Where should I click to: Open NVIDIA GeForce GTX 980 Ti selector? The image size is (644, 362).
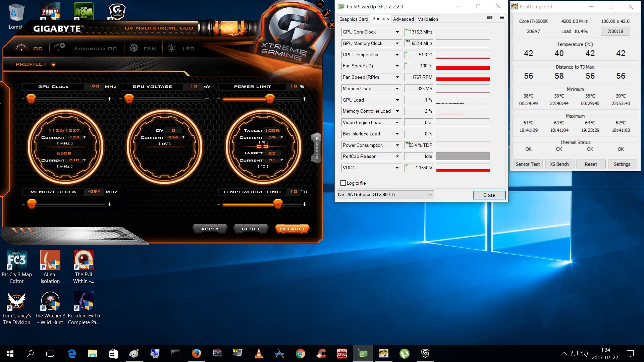point(385,194)
